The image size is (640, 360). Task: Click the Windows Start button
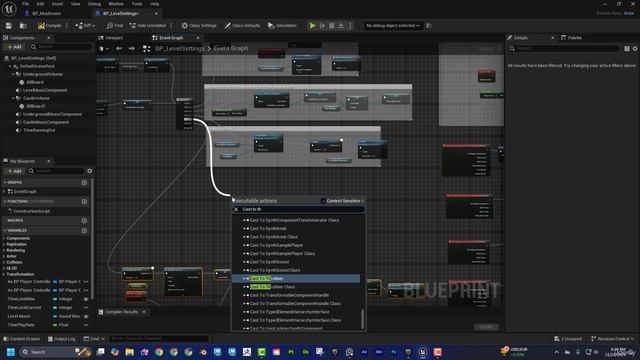[x=11, y=352]
